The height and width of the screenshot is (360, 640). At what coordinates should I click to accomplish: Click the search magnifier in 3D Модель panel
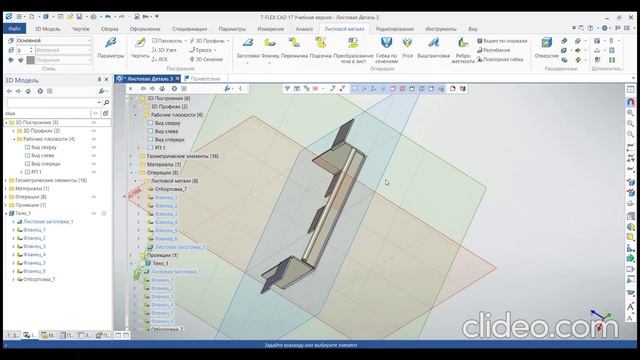point(107,102)
